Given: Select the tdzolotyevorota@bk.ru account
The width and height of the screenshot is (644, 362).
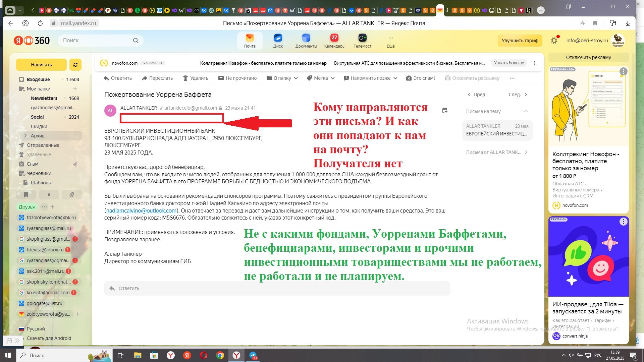Looking at the screenshot, I should [x=48, y=218].
